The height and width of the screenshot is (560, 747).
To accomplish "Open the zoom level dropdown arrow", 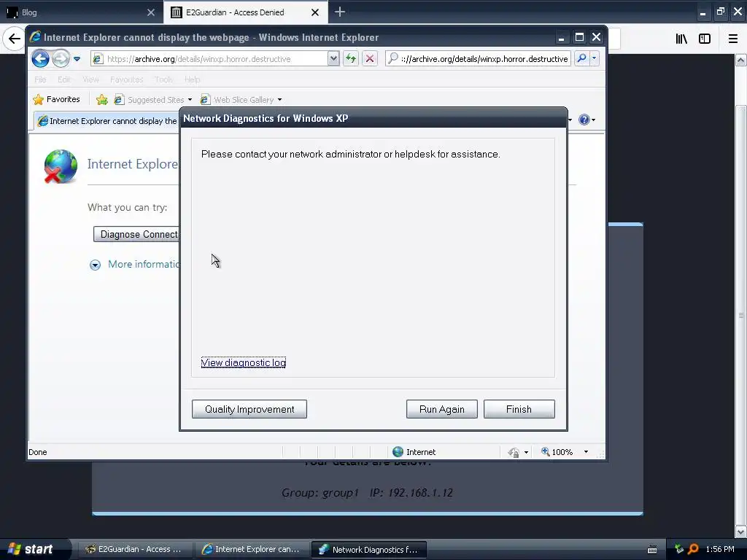I will coord(586,452).
